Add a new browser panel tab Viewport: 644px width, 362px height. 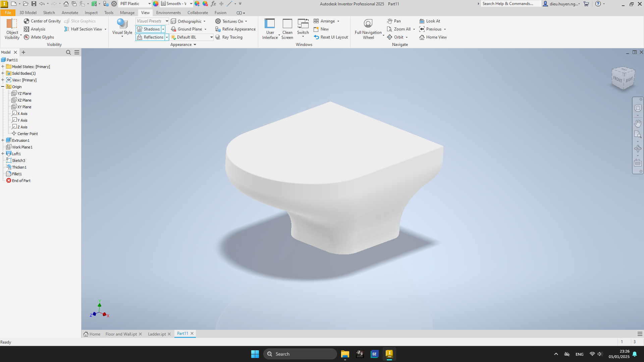(23, 52)
